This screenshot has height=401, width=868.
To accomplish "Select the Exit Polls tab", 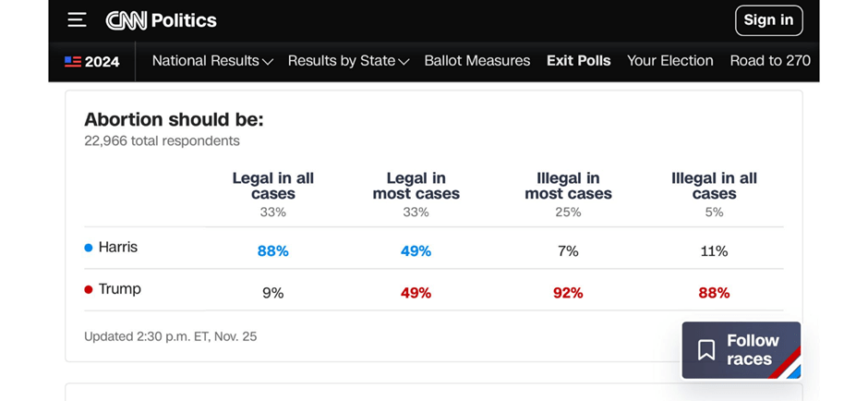I will point(578,61).
